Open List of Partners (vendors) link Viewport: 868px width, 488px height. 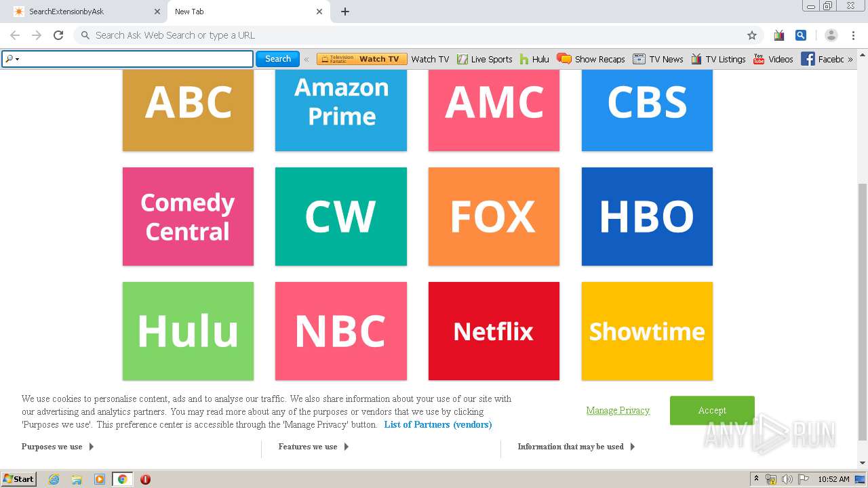[x=438, y=424]
